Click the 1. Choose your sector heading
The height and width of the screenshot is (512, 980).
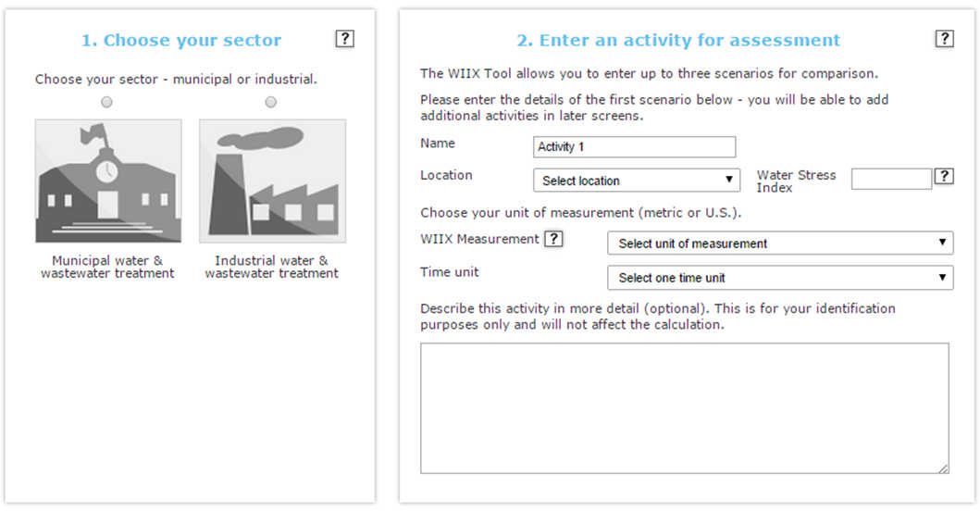tap(181, 41)
